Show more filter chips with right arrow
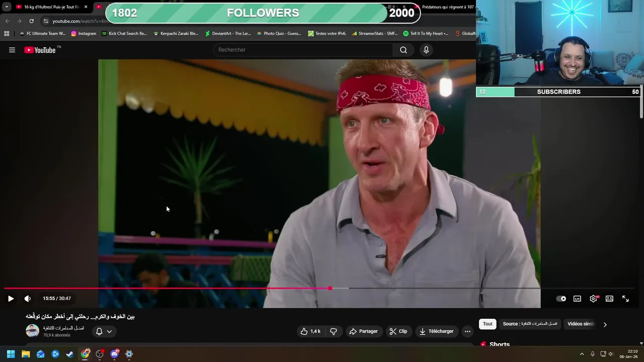The height and width of the screenshot is (362, 644). pyautogui.click(x=605, y=324)
